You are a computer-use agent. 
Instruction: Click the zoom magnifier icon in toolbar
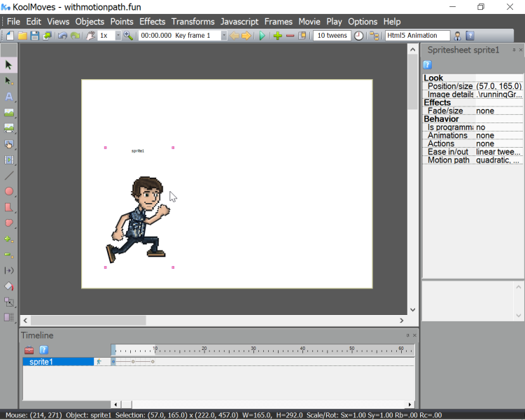tap(128, 36)
